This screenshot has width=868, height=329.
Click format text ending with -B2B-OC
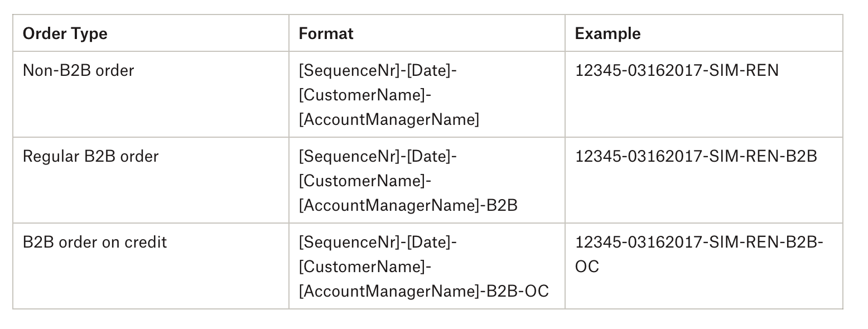pyautogui.click(x=423, y=267)
